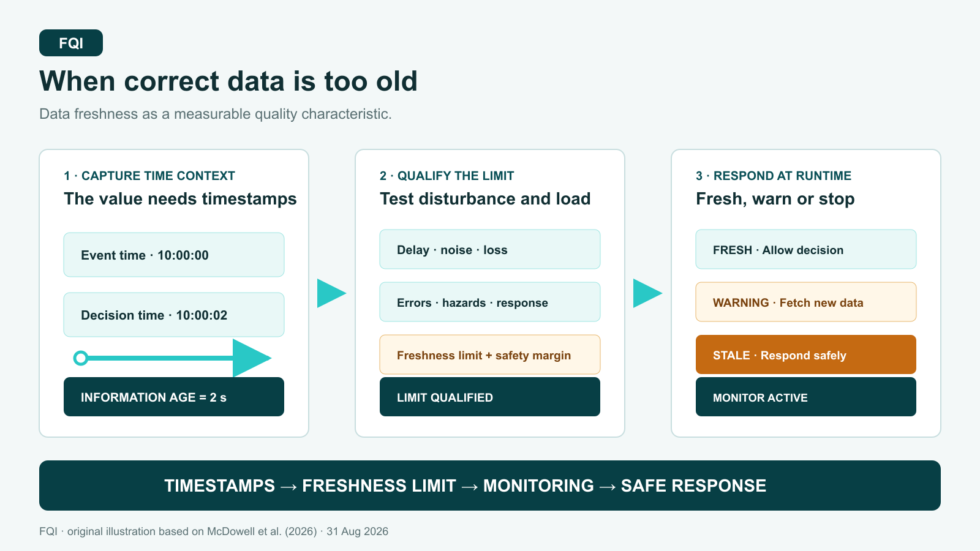Viewport: 980px width, 551px height.
Task: Click the '2 · QUALIFY THE LIMIT' label
Action: (x=447, y=176)
